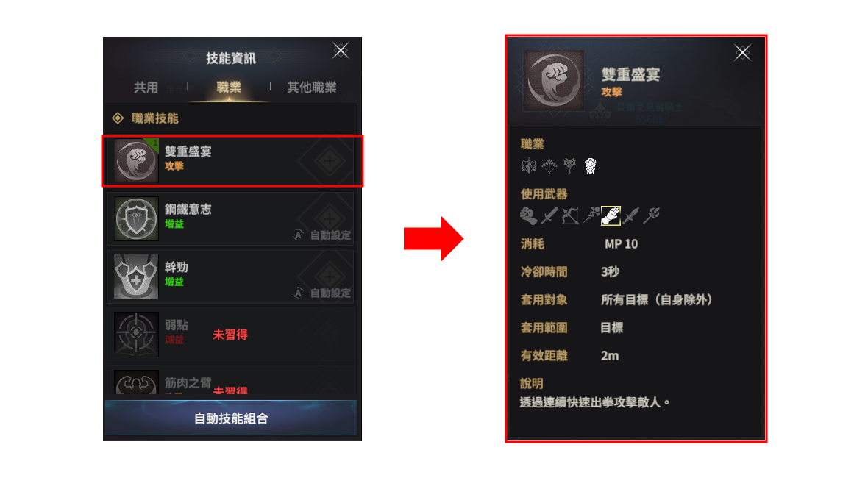The width and height of the screenshot is (868, 478).
Task: Switch to the 共用 tab
Action: (146, 88)
